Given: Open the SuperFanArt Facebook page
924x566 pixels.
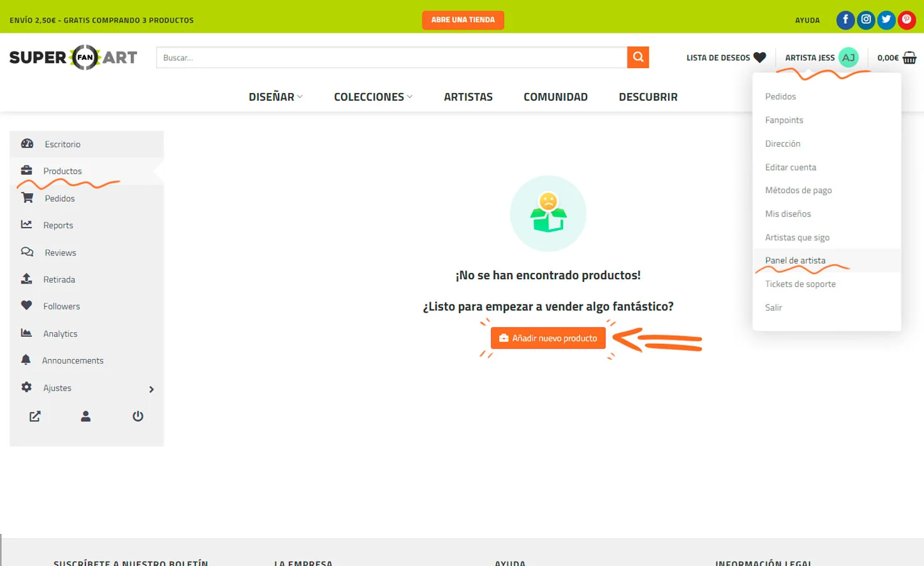Looking at the screenshot, I should [845, 19].
